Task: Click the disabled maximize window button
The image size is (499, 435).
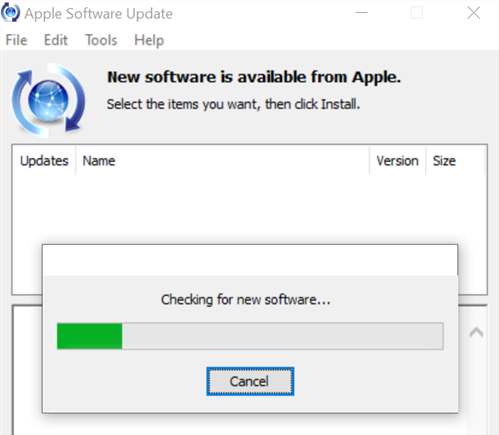Action: click(x=417, y=13)
